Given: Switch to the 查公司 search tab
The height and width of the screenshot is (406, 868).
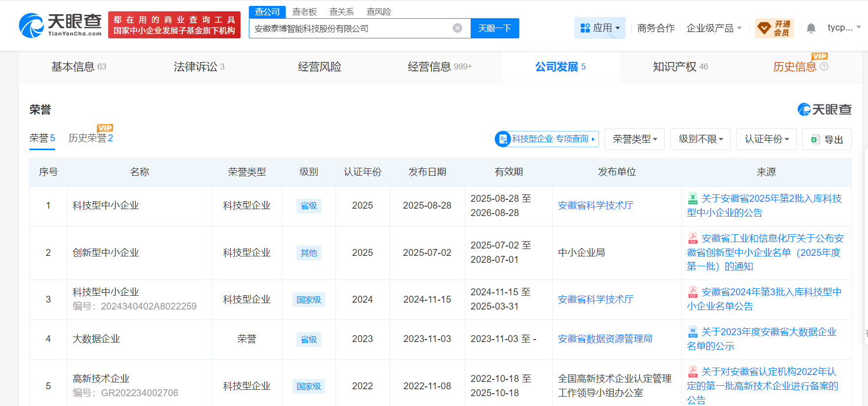Looking at the screenshot, I should 267,12.
